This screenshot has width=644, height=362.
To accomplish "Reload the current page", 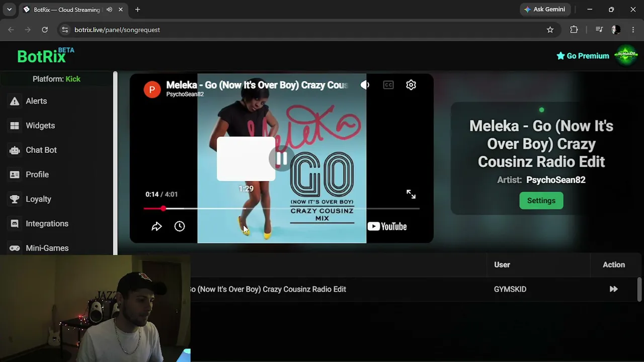I will coord(45,30).
